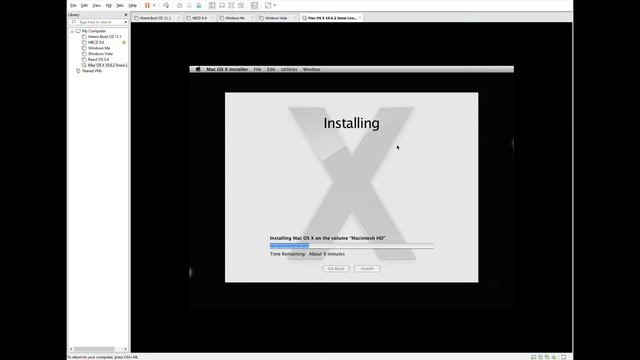Image resolution: width=640 pixels, height=360 pixels.
Task: Open the dropdown arrow beside the Pause button
Action: click(154, 5)
